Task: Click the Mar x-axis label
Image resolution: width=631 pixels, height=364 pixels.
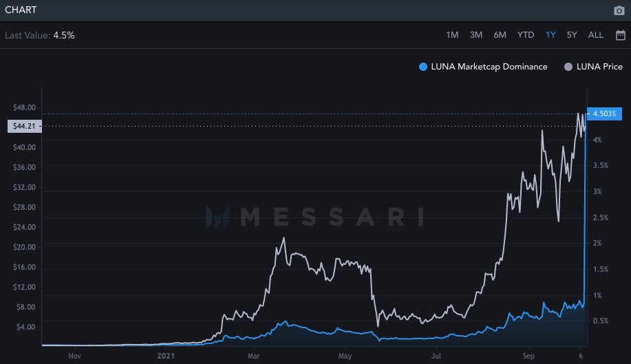Action: 253,356
